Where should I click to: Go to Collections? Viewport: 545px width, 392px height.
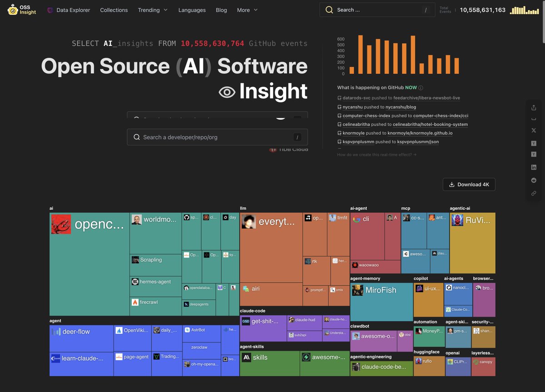(x=114, y=10)
